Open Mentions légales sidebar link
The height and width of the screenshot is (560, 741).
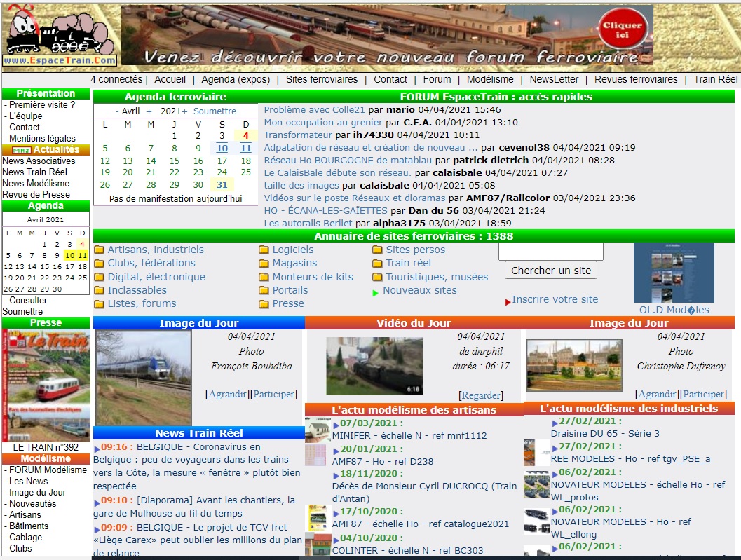point(42,139)
